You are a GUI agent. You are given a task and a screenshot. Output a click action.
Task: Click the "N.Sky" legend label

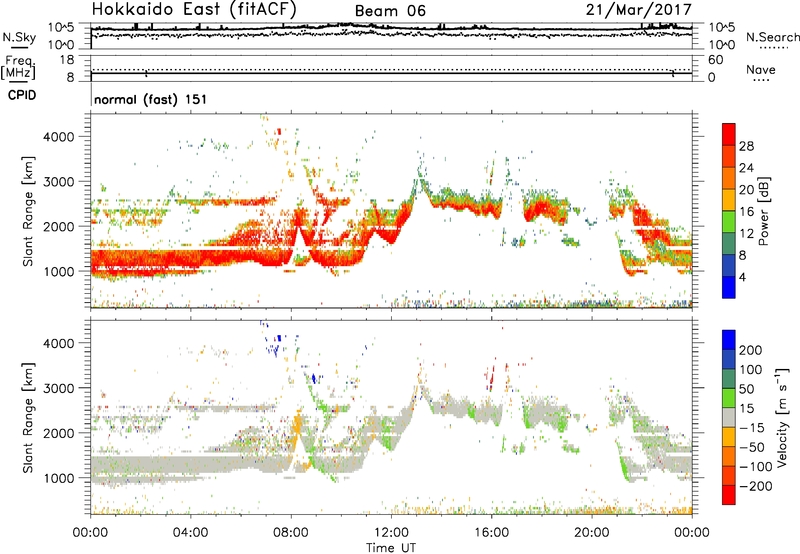[19, 37]
